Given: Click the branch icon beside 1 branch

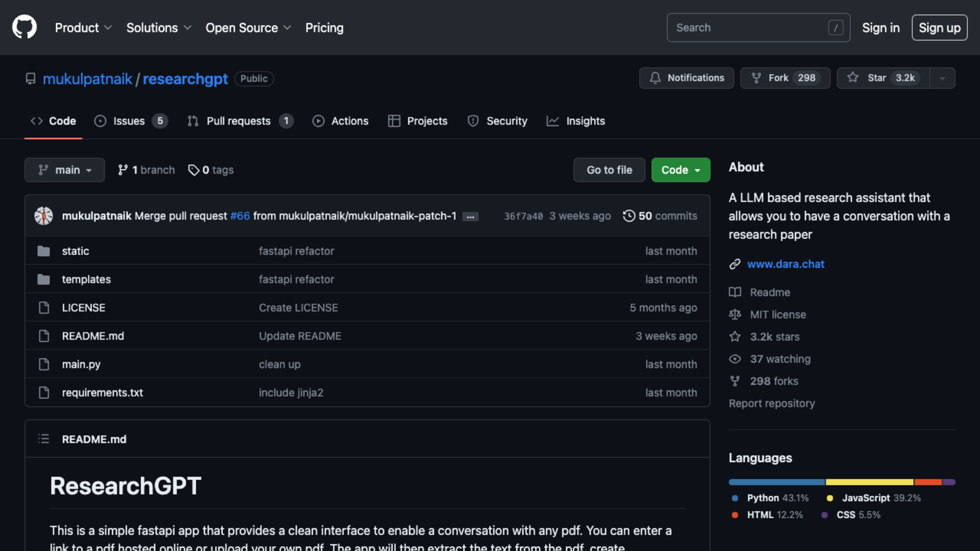Looking at the screenshot, I should [123, 170].
